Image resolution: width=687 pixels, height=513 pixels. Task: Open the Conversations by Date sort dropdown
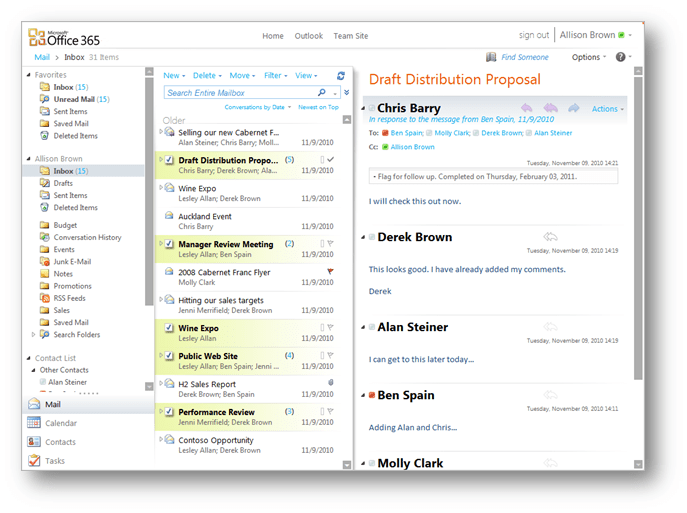(x=258, y=106)
